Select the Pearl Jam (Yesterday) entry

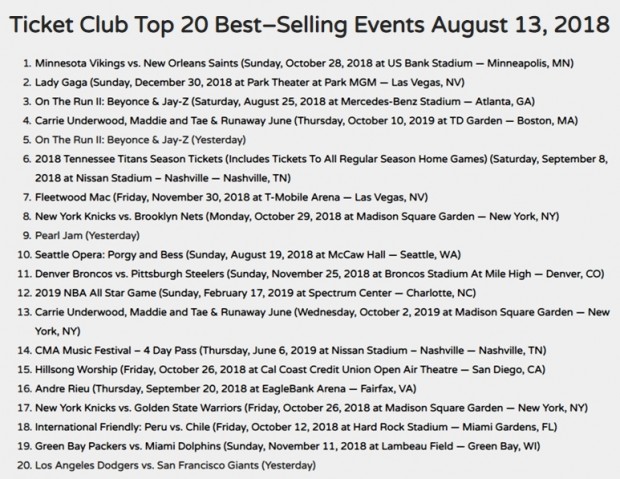pos(87,236)
